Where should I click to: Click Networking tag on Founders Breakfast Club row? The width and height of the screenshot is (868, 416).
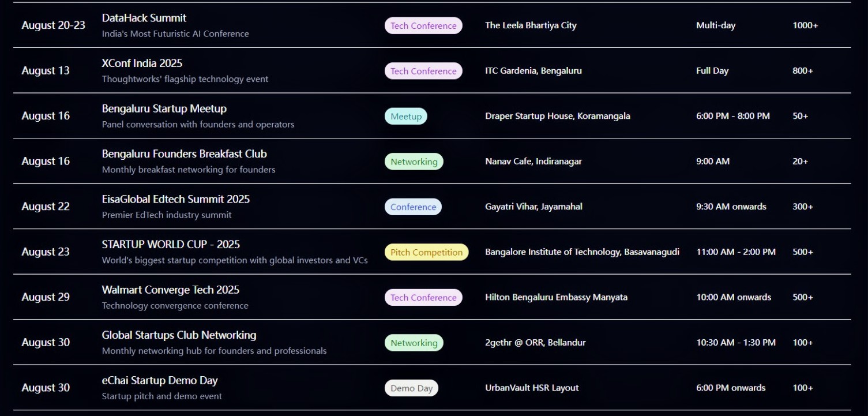coord(414,162)
